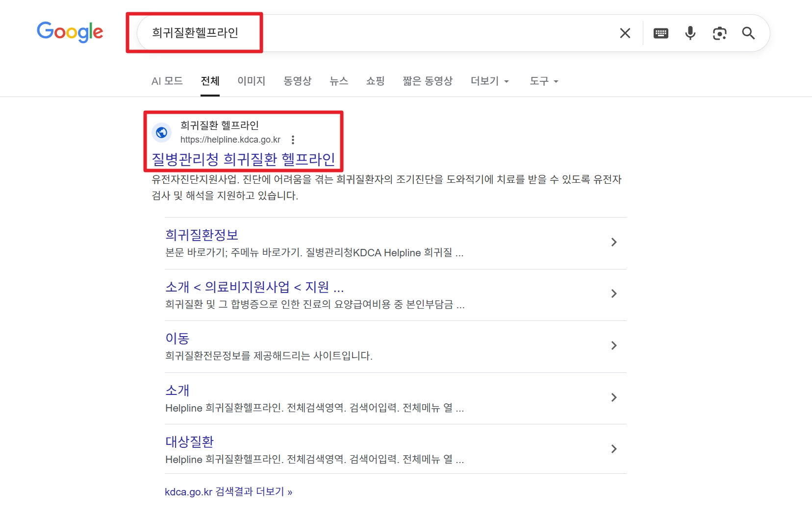Screen dimensions: 812x514
Task: Open the on-screen keyboard input icon
Action: click(660, 33)
